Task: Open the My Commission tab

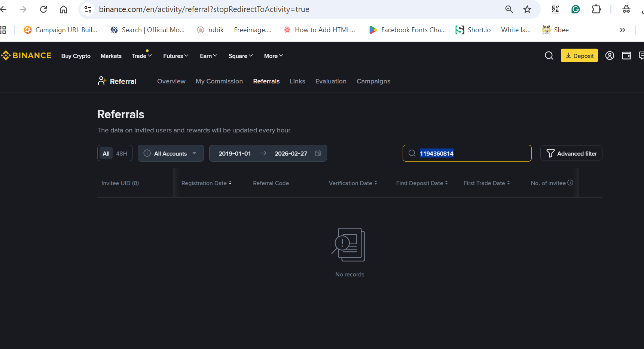Action: click(219, 81)
